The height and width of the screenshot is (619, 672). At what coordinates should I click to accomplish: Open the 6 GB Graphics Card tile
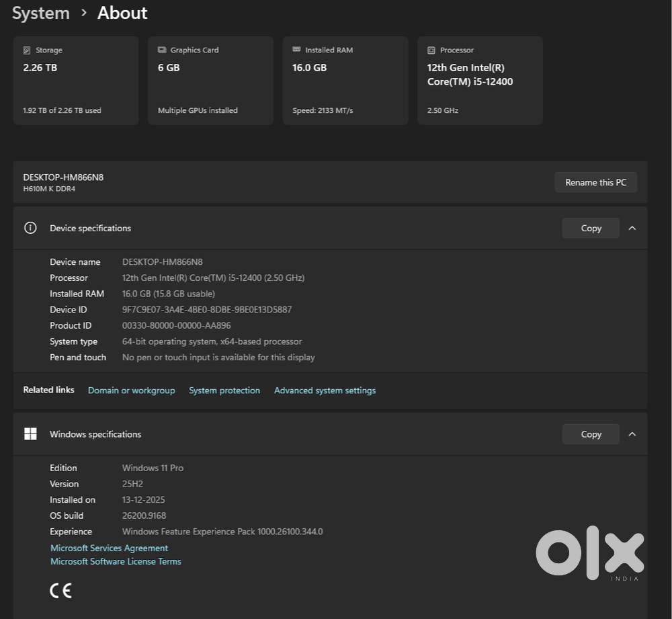[x=210, y=81]
